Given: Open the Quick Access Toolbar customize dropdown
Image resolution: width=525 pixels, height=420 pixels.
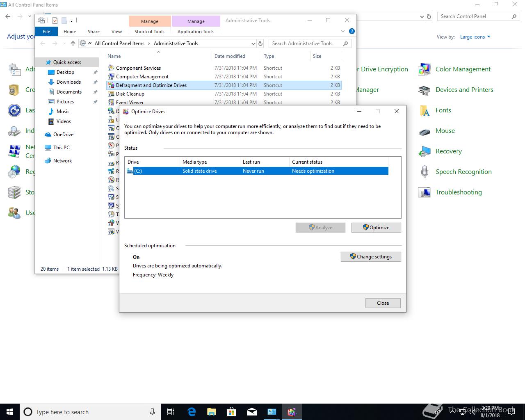Looking at the screenshot, I should 71,21.
